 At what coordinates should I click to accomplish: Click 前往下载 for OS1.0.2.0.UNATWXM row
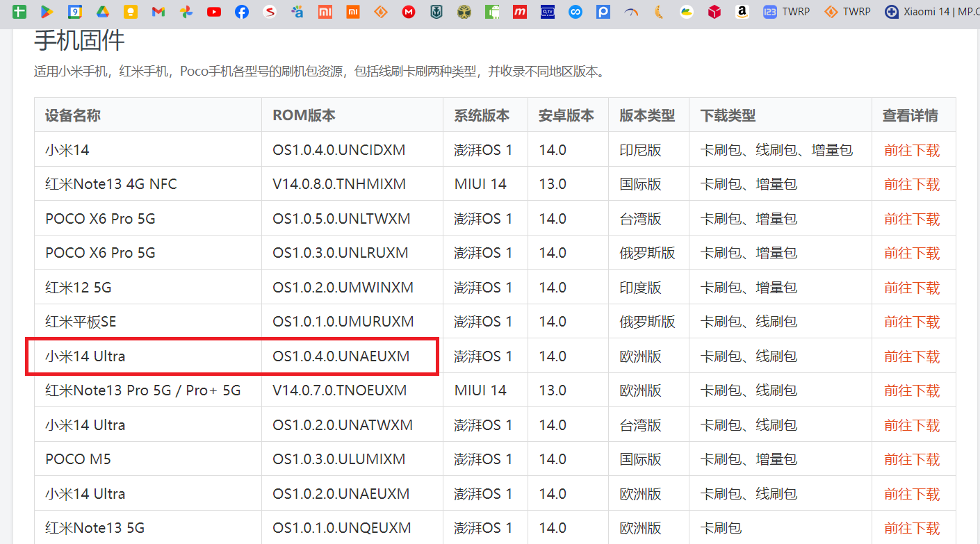point(912,425)
